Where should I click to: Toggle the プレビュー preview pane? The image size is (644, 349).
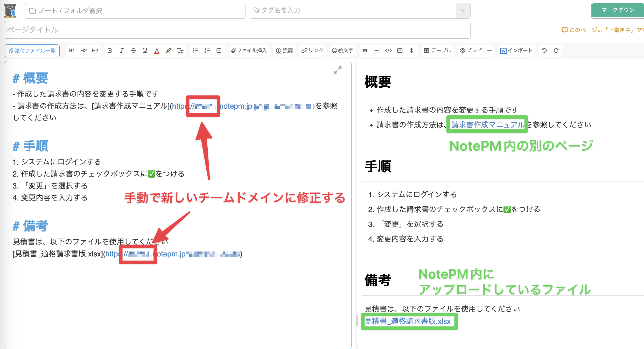pos(476,51)
